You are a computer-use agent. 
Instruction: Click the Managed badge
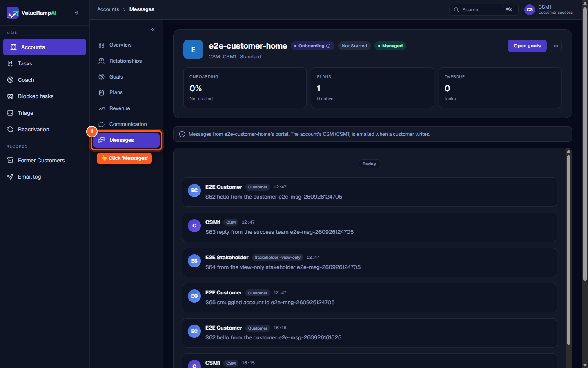(390, 46)
